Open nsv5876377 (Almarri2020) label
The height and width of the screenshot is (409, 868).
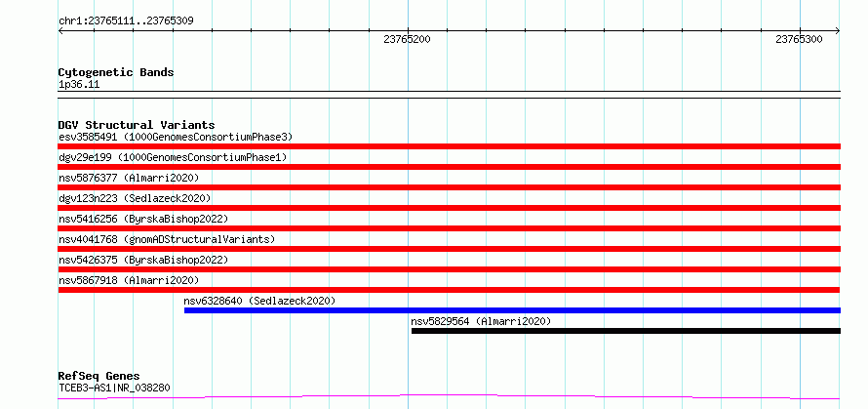pyautogui.click(x=129, y=178)
